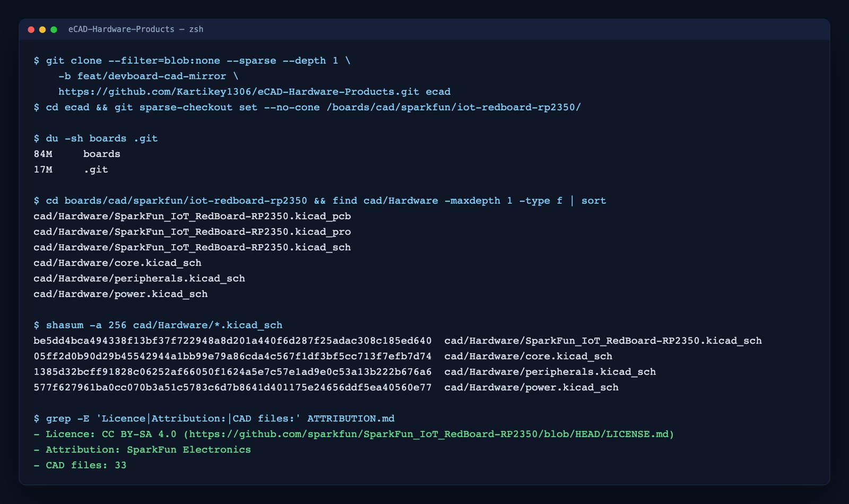The height and width of the screenshot is (504, 849).
Task: Click cad/Hardware/peripherals.kicad_sch in shasum output
Action: [550, 372]
